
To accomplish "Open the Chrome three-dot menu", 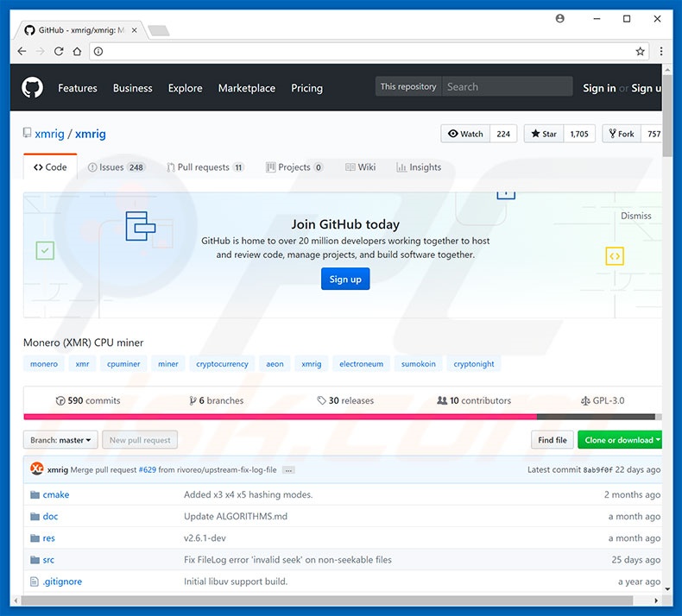I will pyautogui.click(x=661, y=51).
